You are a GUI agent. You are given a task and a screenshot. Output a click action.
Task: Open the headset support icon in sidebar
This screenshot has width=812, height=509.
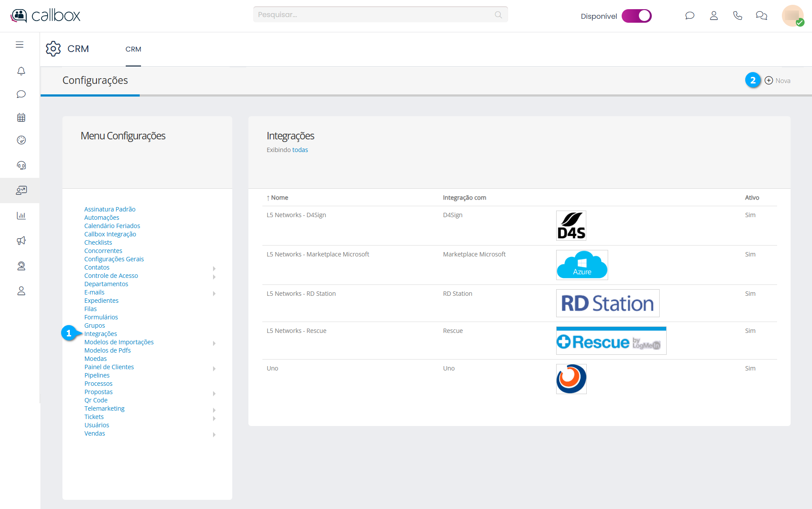[x=21, y=165]
